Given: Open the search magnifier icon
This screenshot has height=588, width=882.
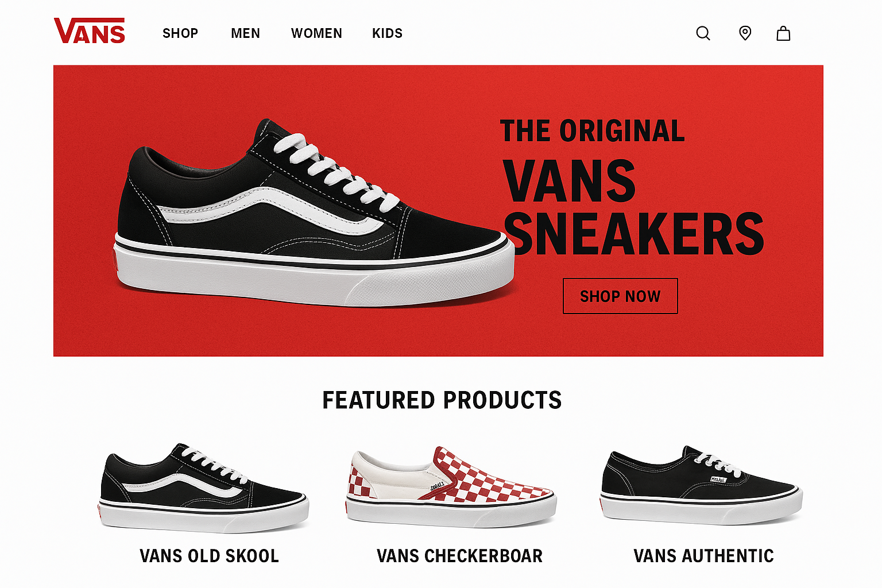Looking at the screenshot, I should pyautogui.click(x=703, y=33).
